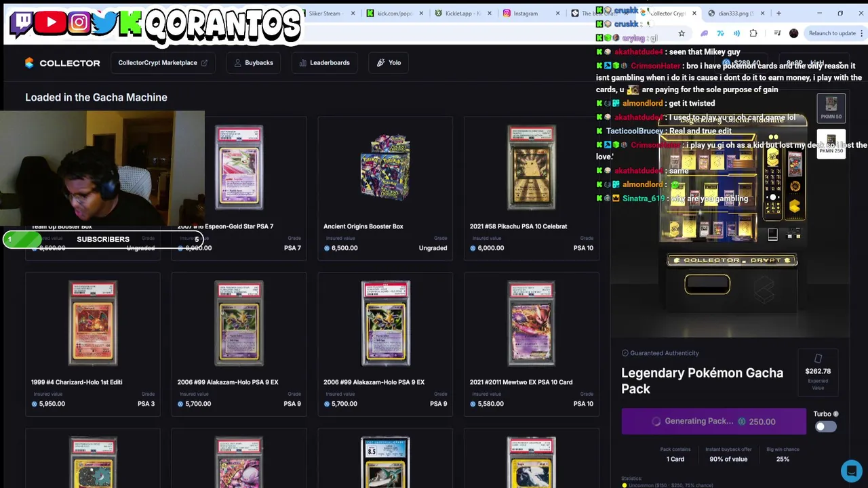Click the 'Loaded in the Gacha Machine' heading
Image resolution: width=868 pixels, height=488 pixels.
pyautogui.click(x=96, y=98)
